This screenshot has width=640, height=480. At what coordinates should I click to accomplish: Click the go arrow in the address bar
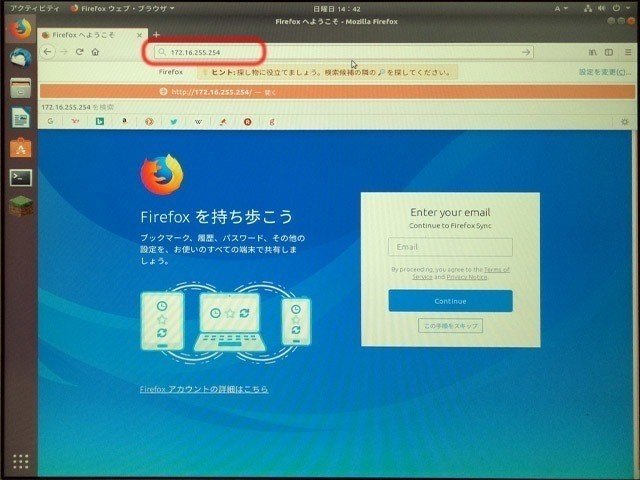click(526, 52)
